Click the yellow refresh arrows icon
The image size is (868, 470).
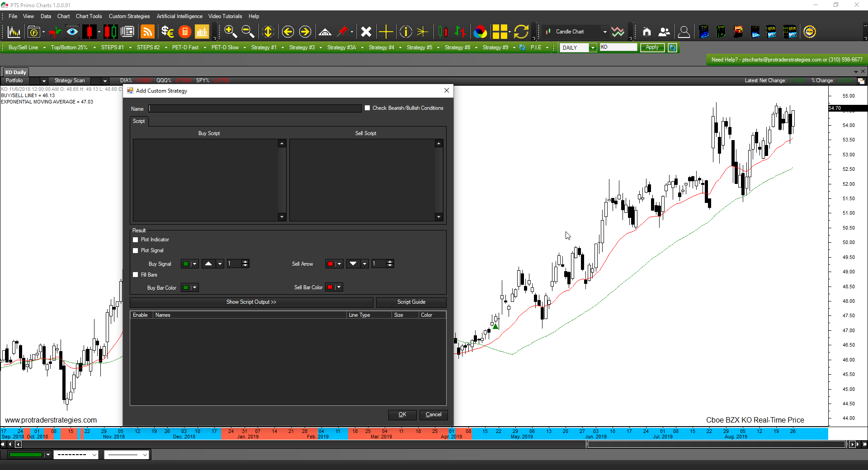521,32
